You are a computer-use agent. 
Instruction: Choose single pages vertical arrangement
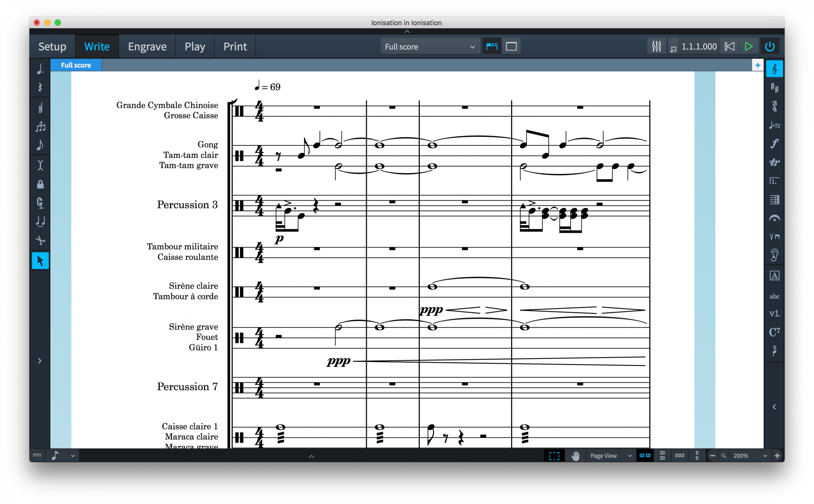click(x=697, y=456)
